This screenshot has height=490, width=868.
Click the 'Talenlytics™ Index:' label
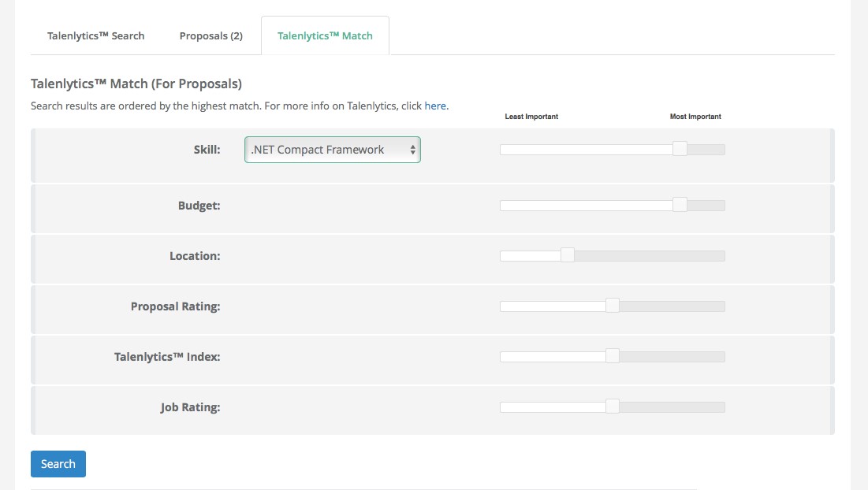point(167,357)
